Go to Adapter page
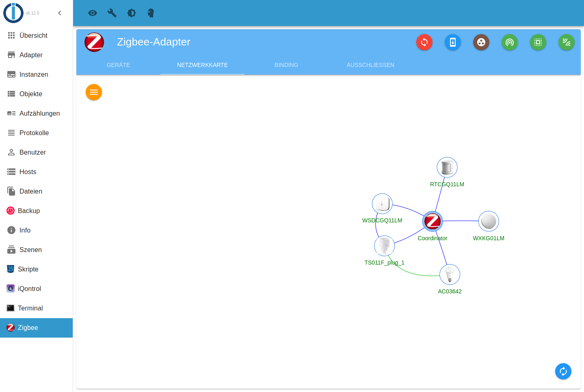This screenshot has height=392, width=584. [x=37, y=55]
